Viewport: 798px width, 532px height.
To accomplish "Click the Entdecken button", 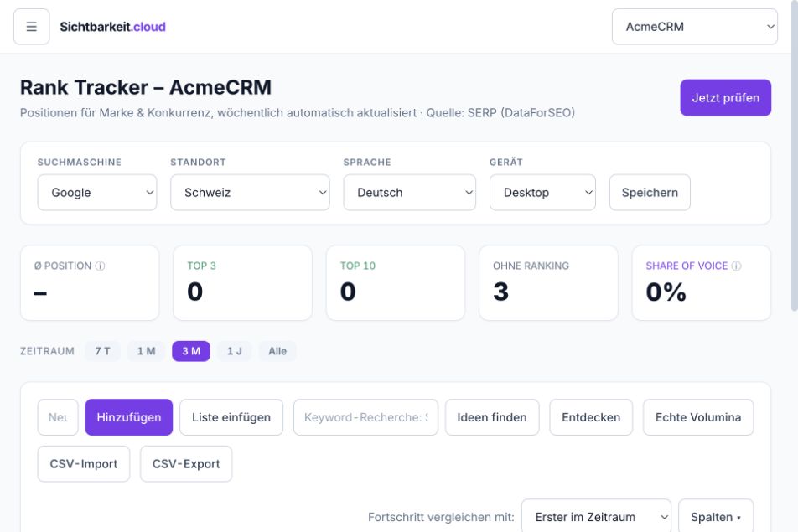I will tap(591, 417).
